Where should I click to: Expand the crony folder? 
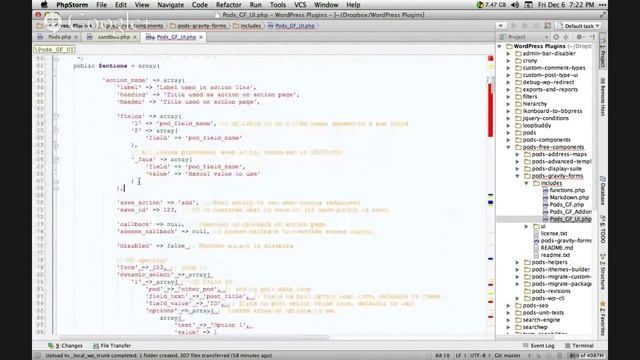tap(509, 61)
